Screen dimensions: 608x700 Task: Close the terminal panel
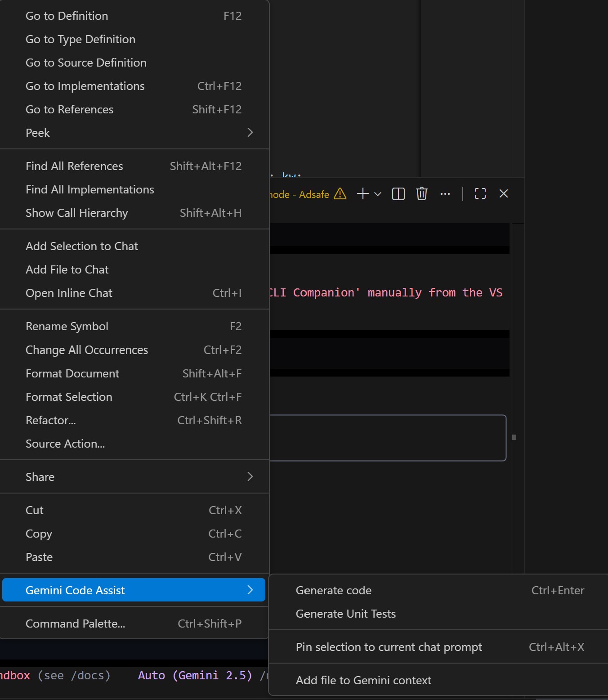(x=504, y=193)
